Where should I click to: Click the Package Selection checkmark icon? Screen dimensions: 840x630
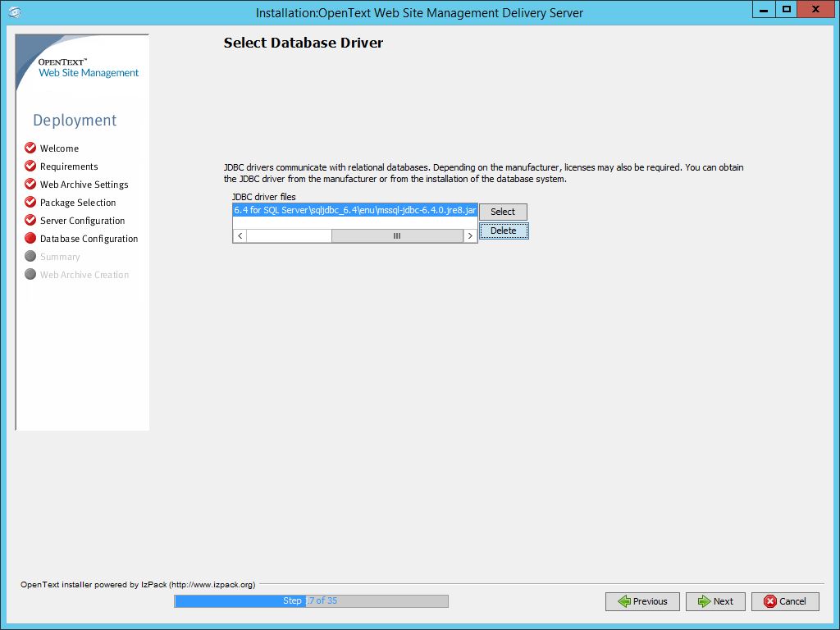click(30, 202)
